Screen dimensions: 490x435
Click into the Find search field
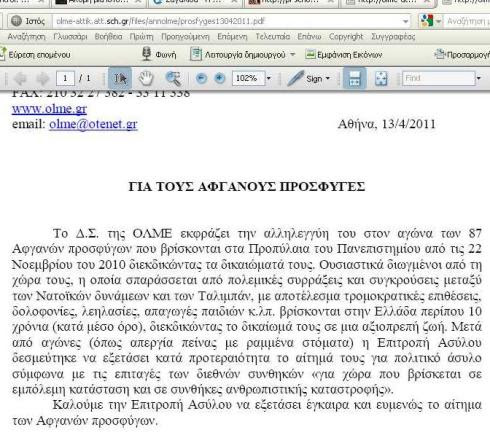(438, 78)
